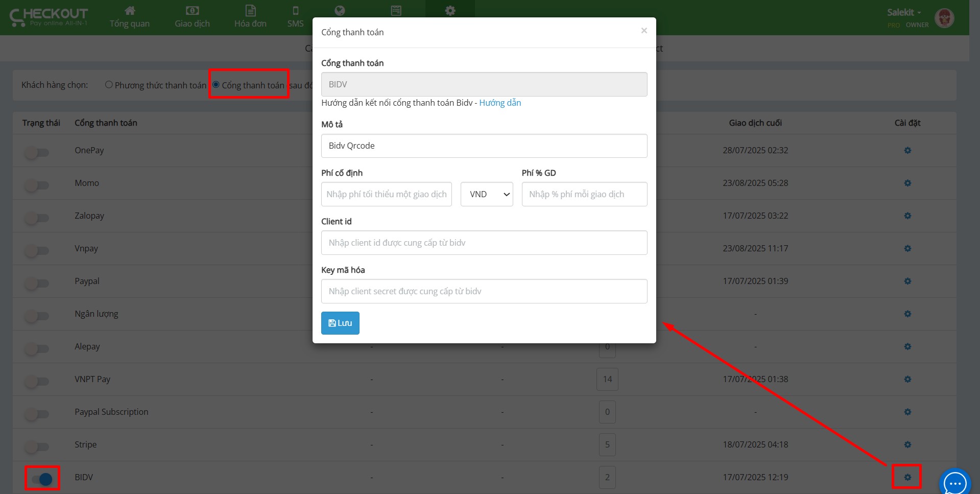
Task: Select the Phương thức thanh toán radio
Action: coord(109,85)
